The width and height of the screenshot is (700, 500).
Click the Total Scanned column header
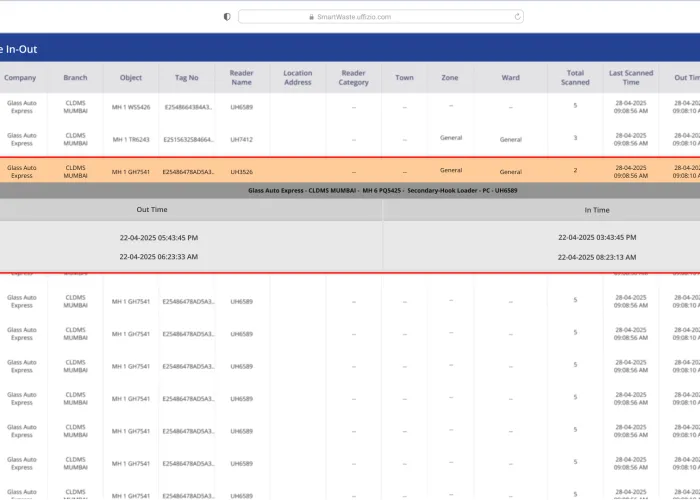coord(575,78)
